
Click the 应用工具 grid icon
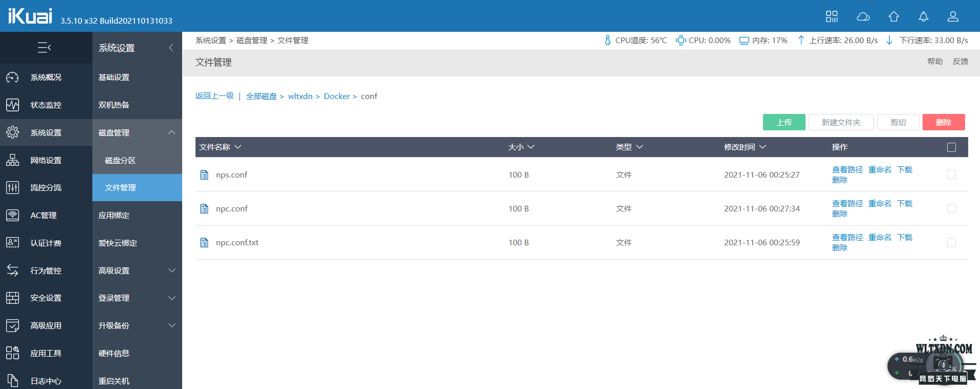(x=12, y=353)
